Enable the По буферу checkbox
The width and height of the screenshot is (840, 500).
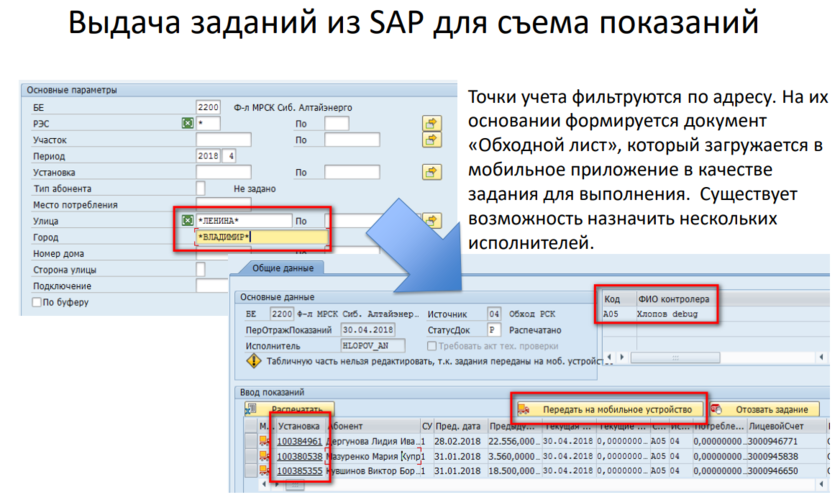37,301
